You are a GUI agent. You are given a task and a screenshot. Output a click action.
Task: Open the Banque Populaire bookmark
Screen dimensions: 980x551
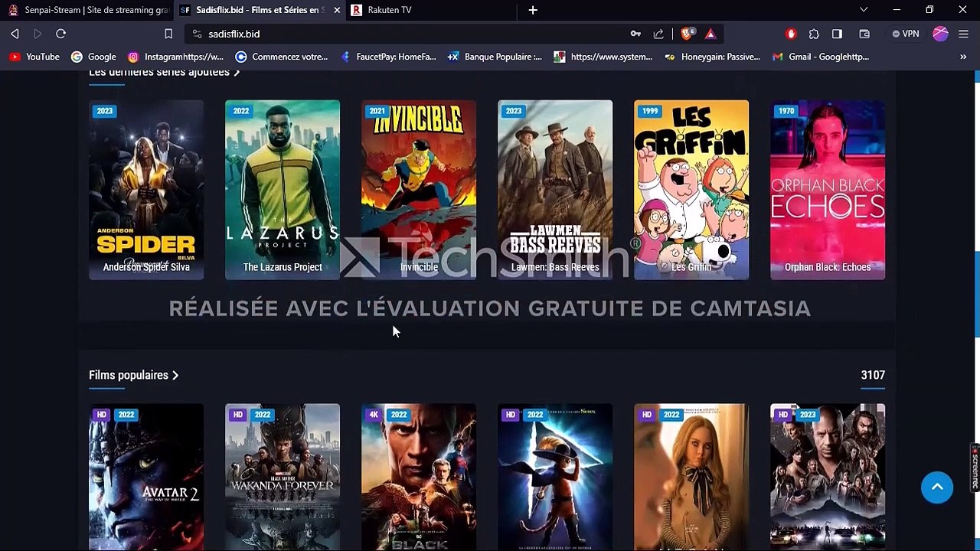(495, 57)
